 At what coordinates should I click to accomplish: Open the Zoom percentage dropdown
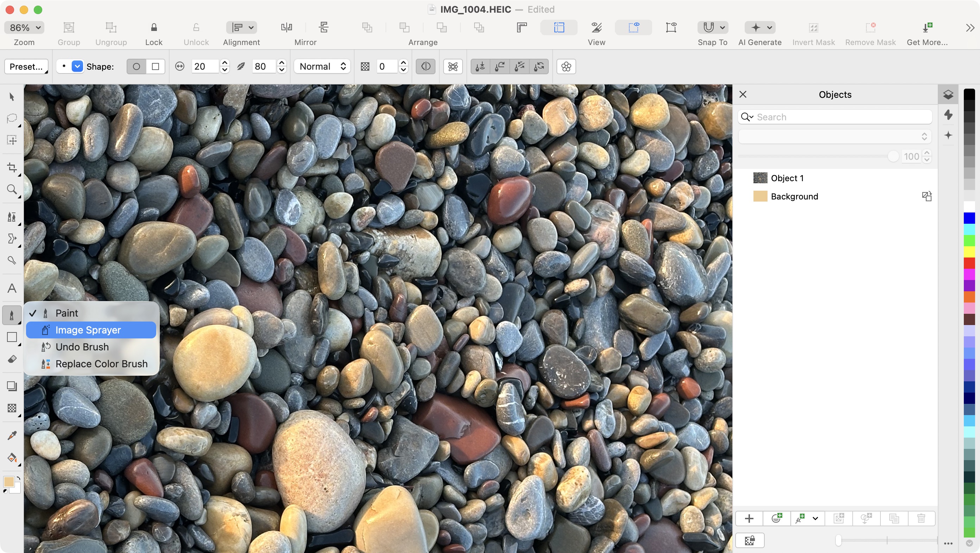point(24,27)
